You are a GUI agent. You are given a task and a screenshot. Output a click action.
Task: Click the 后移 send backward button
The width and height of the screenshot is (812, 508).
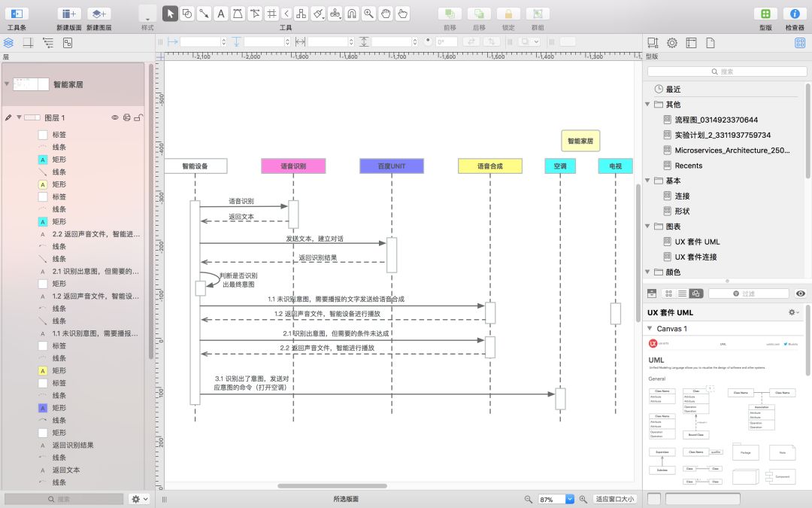pos(479,14)
